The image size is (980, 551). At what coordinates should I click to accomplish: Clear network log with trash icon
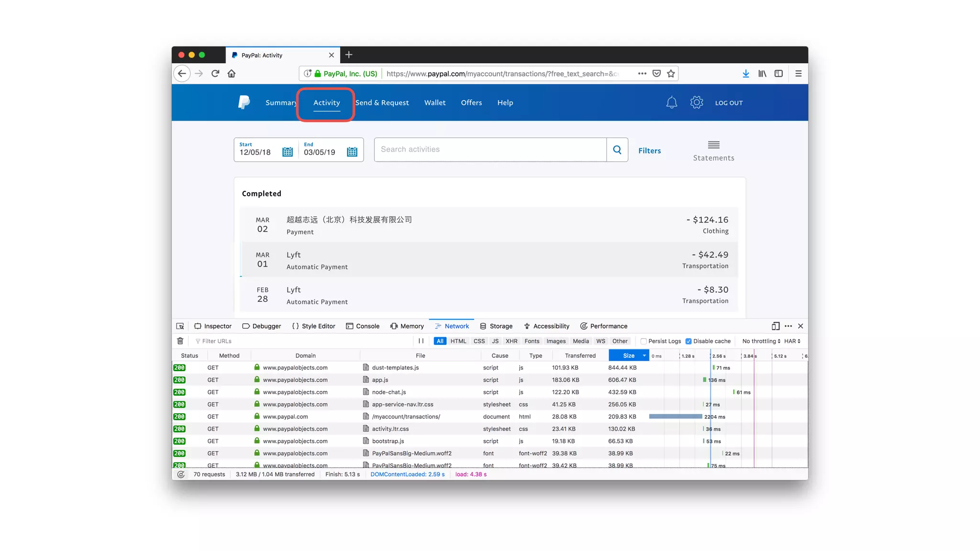(180, 341)
